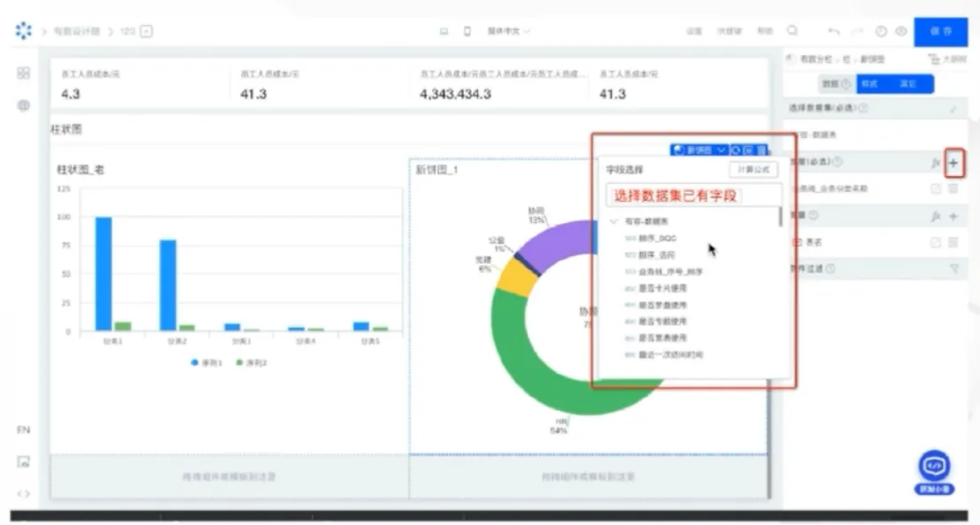The height and width of the screenshot is (525, 980).
Task: Click the redo arrow in top bar
Action: point(858,31)
